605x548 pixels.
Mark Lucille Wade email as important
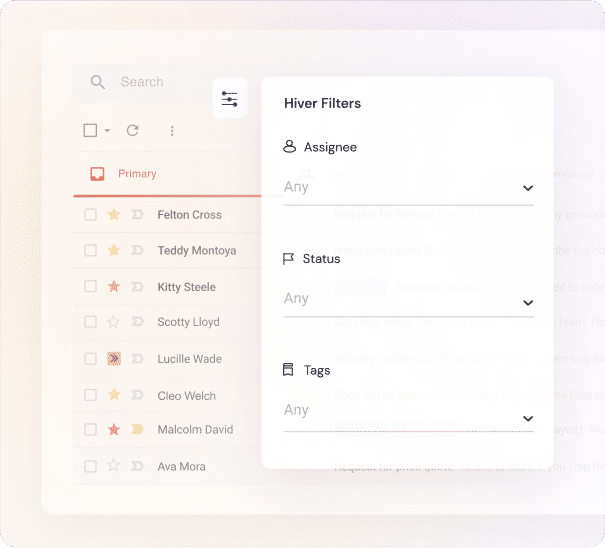[x=137, y=359]
